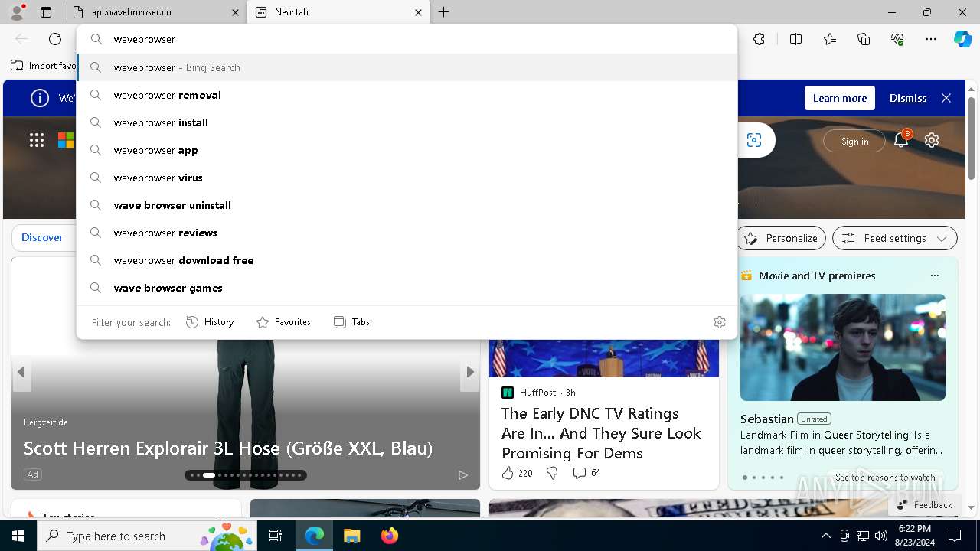Click the Learn more button
Screen dimensions: 980x551
840,98
